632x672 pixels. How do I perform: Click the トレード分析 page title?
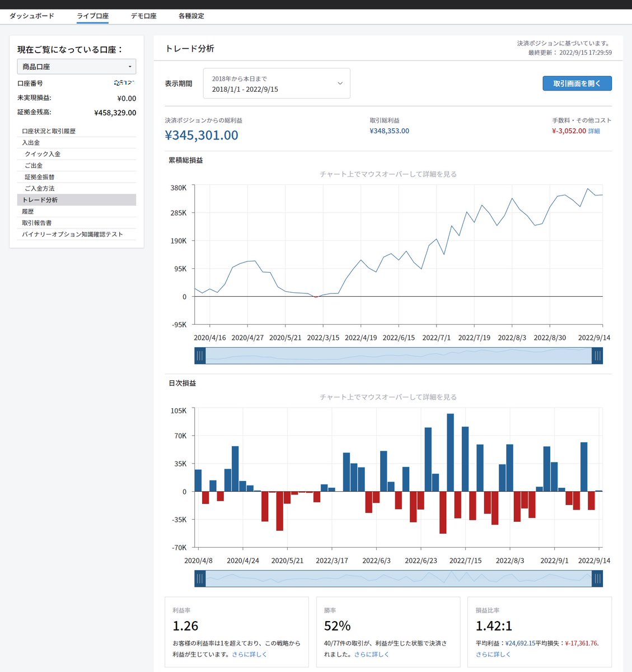tap(190, 49)
